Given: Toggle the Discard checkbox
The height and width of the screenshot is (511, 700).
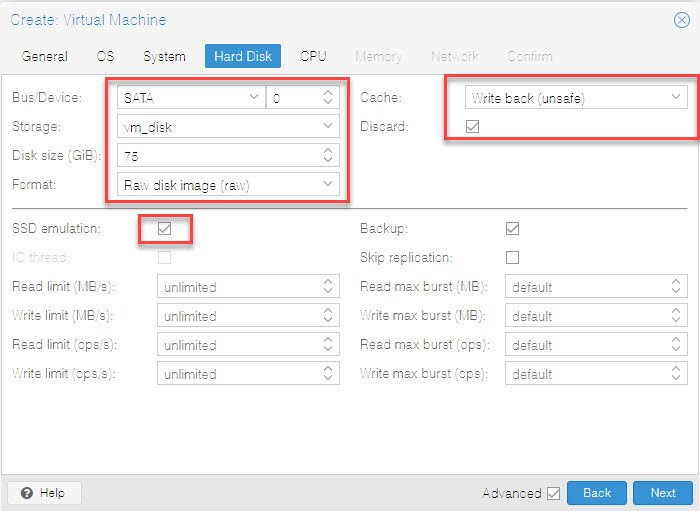Looking at the screenshot, I should coord(472,126).
